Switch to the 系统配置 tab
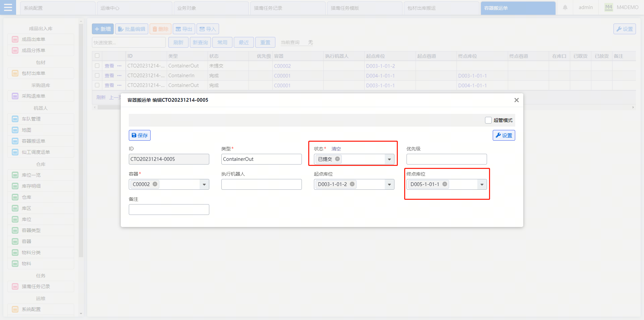644x320 pixels. click(58, 8)
